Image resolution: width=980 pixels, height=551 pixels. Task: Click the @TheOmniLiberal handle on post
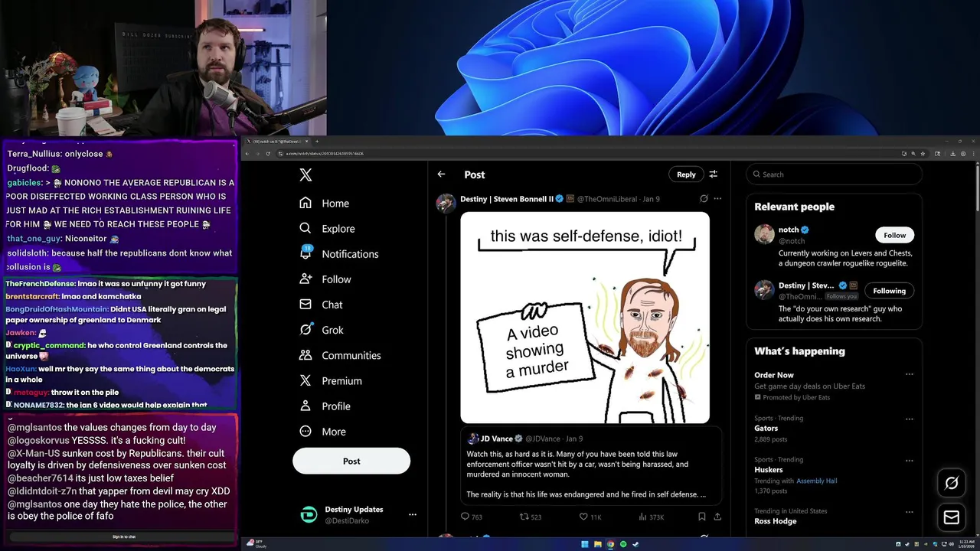click(x=607, y=199)
